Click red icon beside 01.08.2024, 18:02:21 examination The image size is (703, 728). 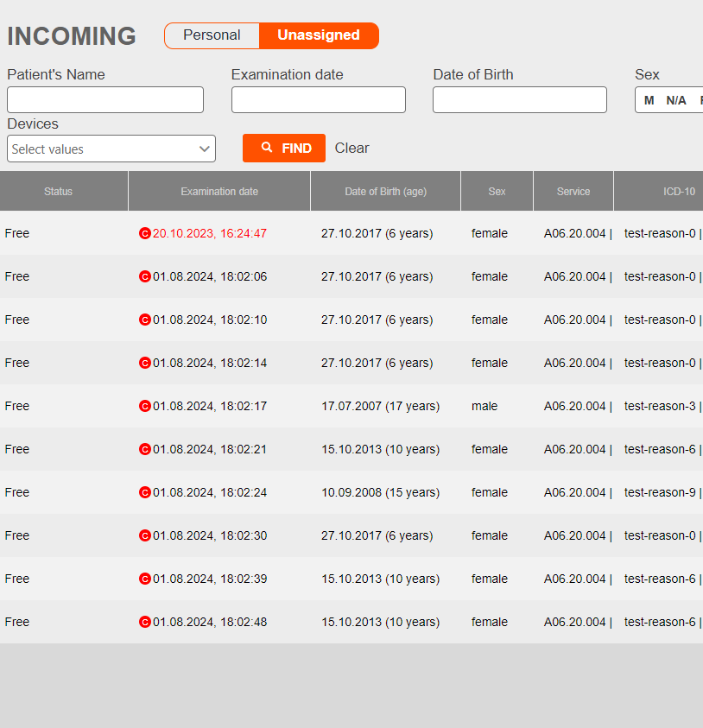tap(145, 449)
